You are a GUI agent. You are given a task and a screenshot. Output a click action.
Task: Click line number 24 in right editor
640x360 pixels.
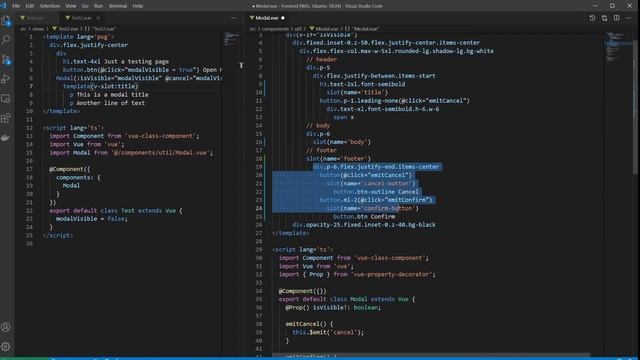(259, 208)
